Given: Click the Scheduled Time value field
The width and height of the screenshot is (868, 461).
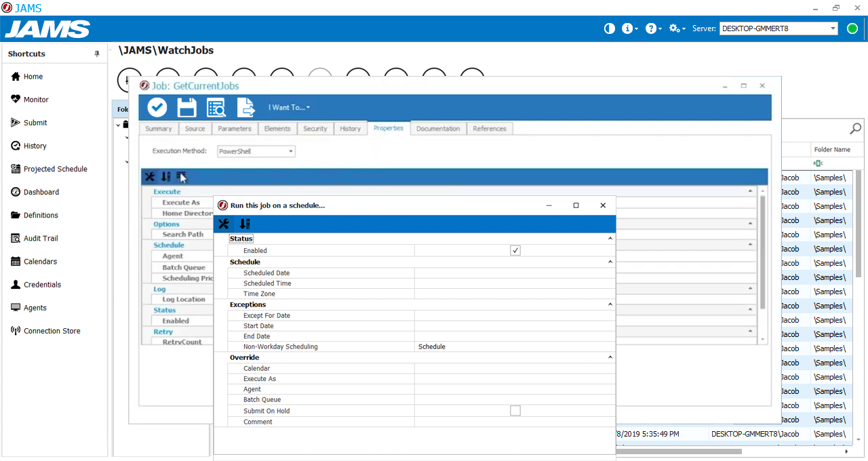Looking at the screenshot, I should (515, 283).
